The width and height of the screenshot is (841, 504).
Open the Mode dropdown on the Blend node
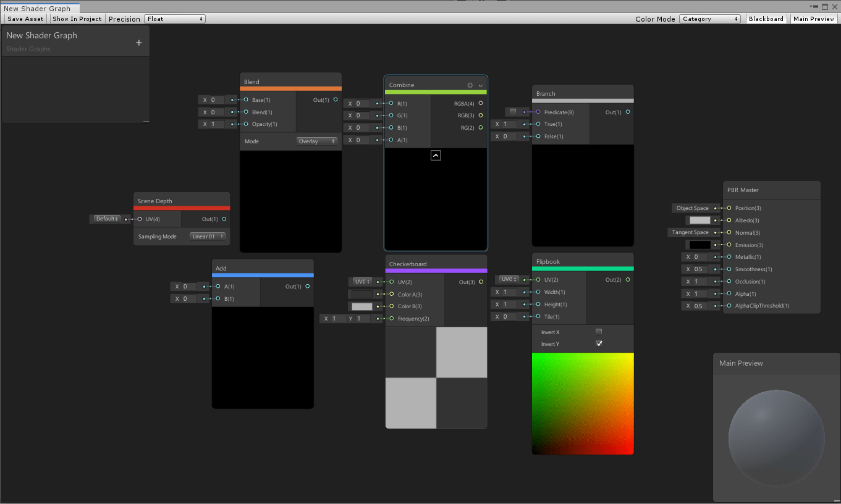[317, 141]
